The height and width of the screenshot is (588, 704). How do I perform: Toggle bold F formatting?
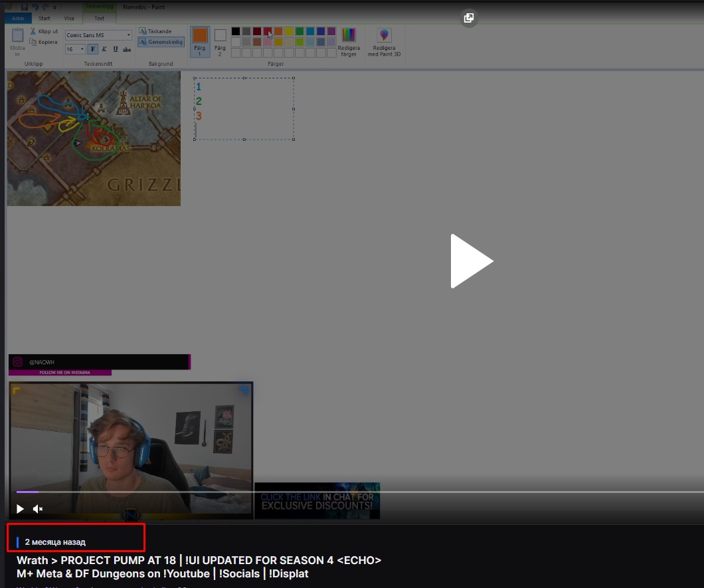pos(92,49)
